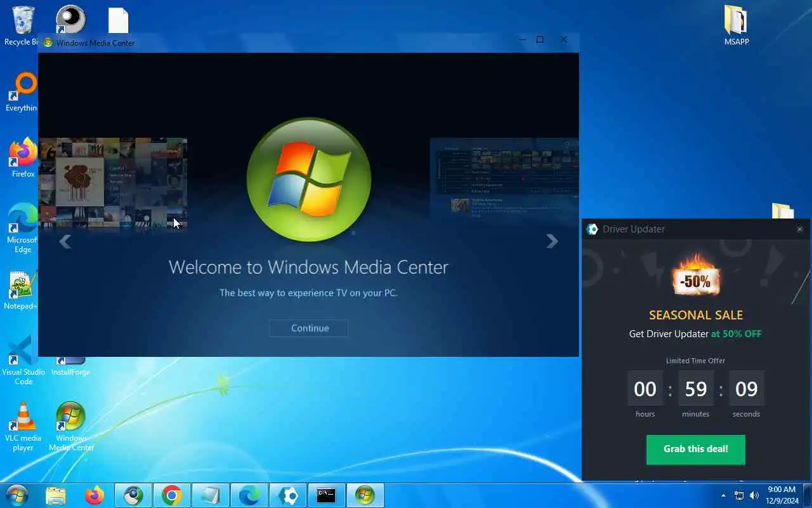Select the InstallForge desktop shortcut
Image resolution: width=812 pixels, height=508 pixels.
70,366
